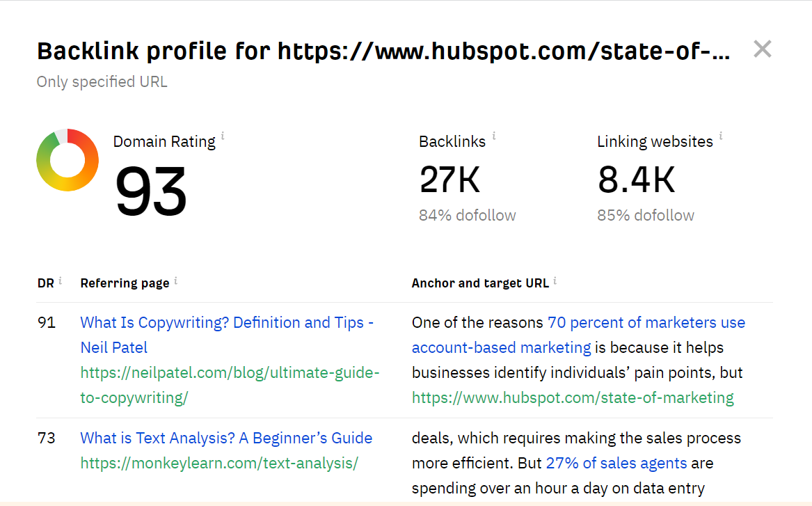This screenshot has width=812, height=506.
Task: Click the Anchor and target URL info icon
Action: pos(555,280)
